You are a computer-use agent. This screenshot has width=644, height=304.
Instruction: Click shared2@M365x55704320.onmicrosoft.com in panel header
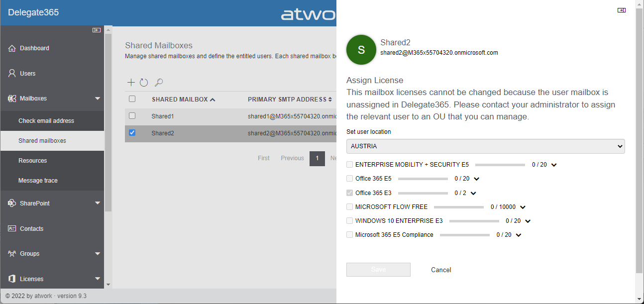[x=439, y=53]
